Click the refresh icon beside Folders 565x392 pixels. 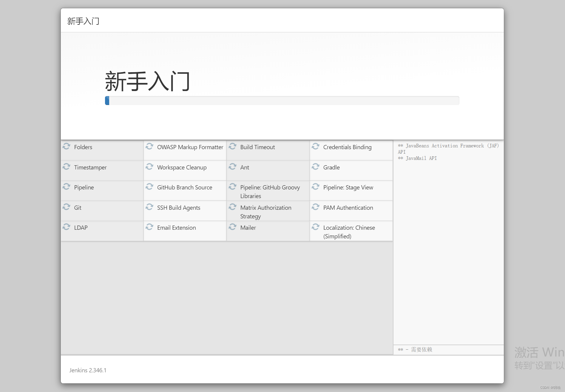click(x=66, y=146)
